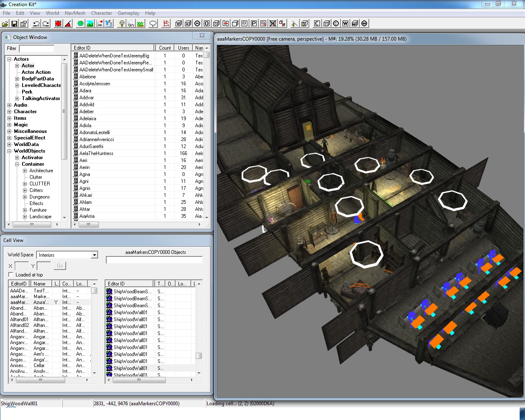
Task: Click the red NavMesh editing icon
Action: pyautogui.click(x=166, y=24)
